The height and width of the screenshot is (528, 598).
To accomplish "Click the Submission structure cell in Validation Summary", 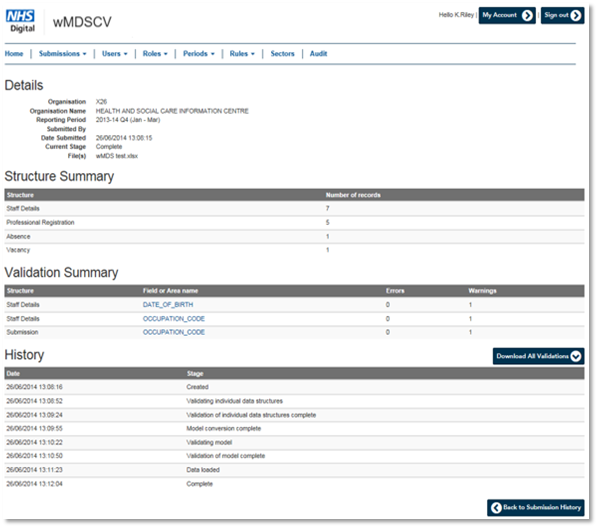I will click(22, 332).
